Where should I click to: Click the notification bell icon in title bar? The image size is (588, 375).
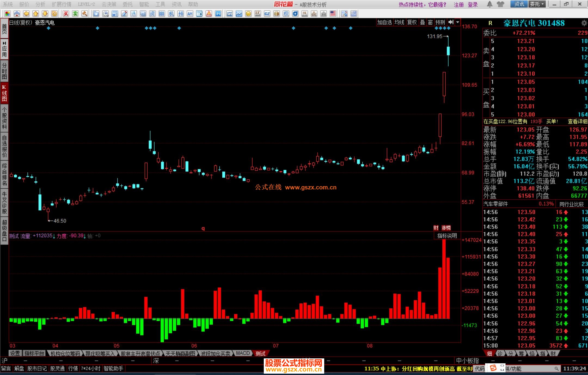coord(489,4)
